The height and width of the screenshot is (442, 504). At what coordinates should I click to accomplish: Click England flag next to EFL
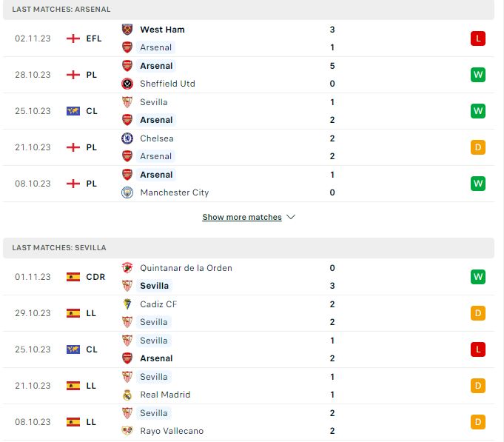(73, 38)
